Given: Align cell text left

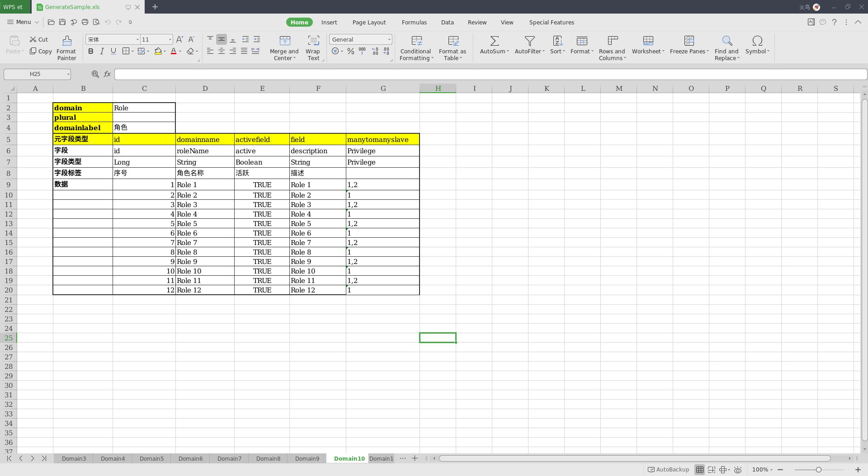Looking at the screenshot, I should 210,51.
